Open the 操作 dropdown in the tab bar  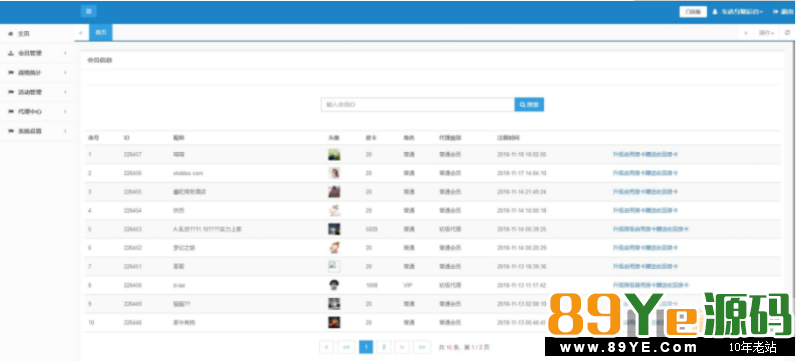pos(766,33)
